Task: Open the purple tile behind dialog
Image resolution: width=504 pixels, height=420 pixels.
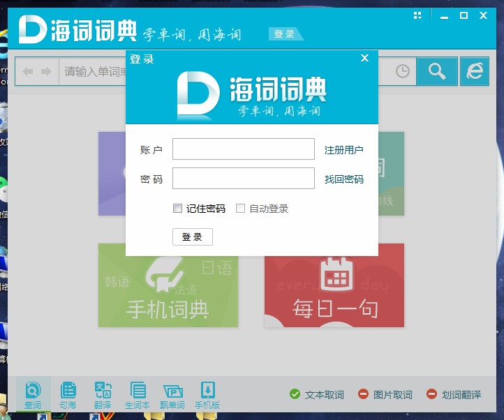Action: [x=112, y=174]
